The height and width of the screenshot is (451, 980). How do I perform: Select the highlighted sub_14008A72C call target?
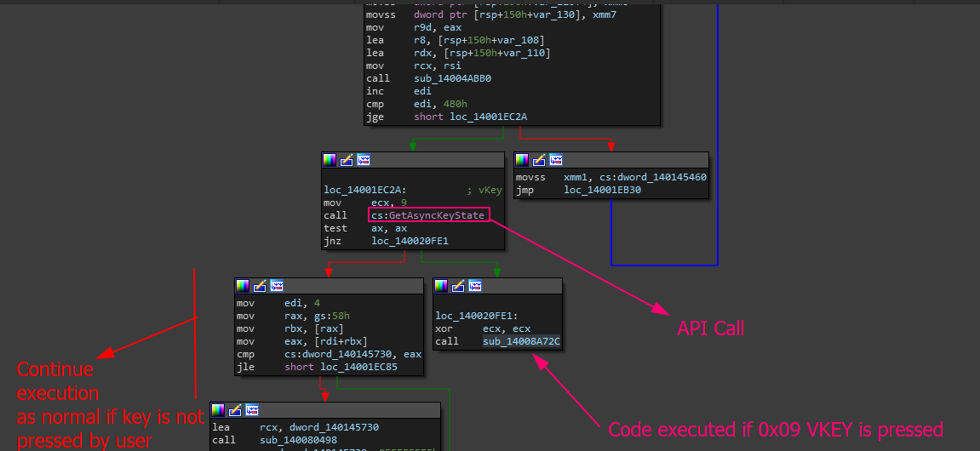click(522, 341)
